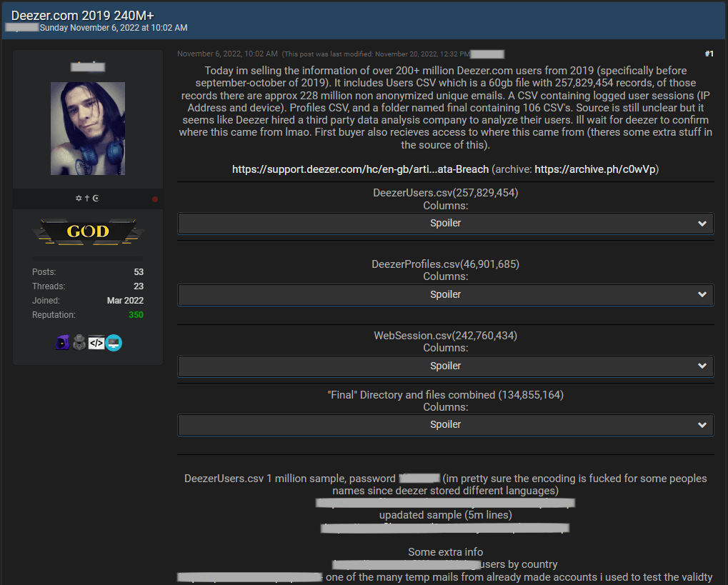Image resolution: width=728 pixels, height=585 pixels.
Task: Expand the DeezerProfiles.csv columns Spoiler
Action: [x=445, y=295]
